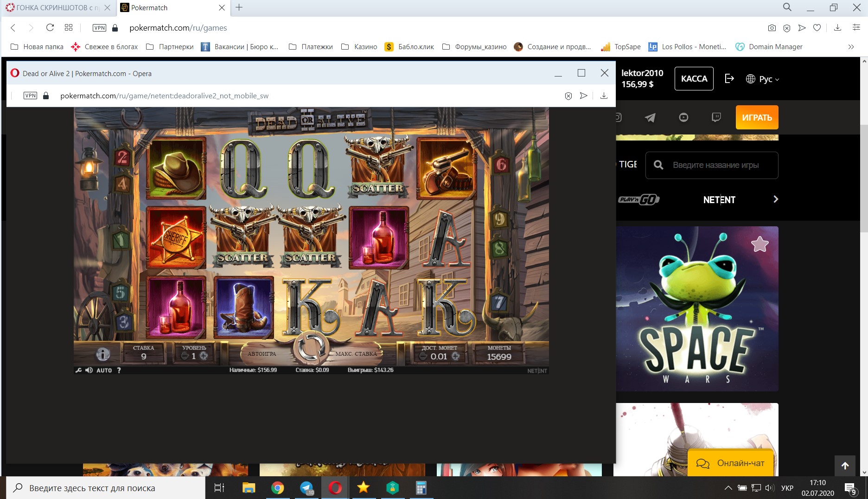
Task: Open the Рус language dropdown
Action: click(763, 79)
